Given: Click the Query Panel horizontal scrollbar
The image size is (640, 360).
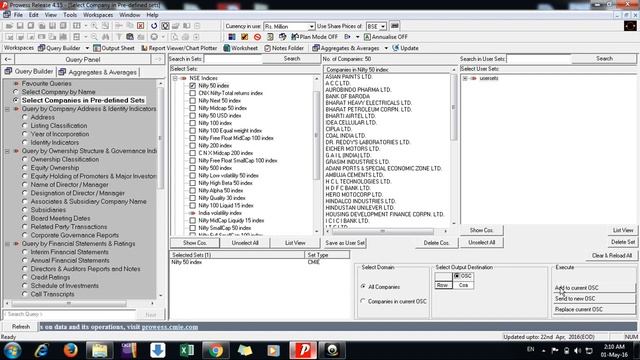Looking at the screenshot, I should (80, 303).
